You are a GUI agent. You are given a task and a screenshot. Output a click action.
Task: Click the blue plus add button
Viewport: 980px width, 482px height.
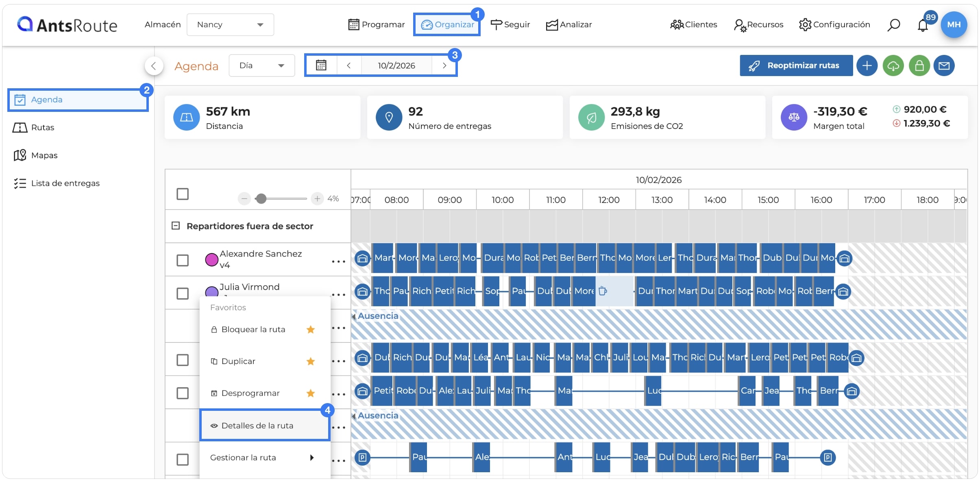tap(867, 65)
